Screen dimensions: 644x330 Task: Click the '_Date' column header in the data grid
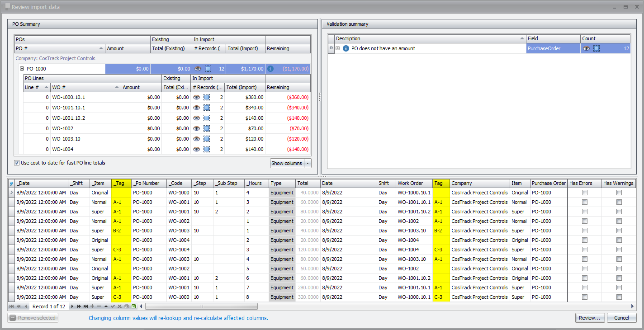[42, 183]
